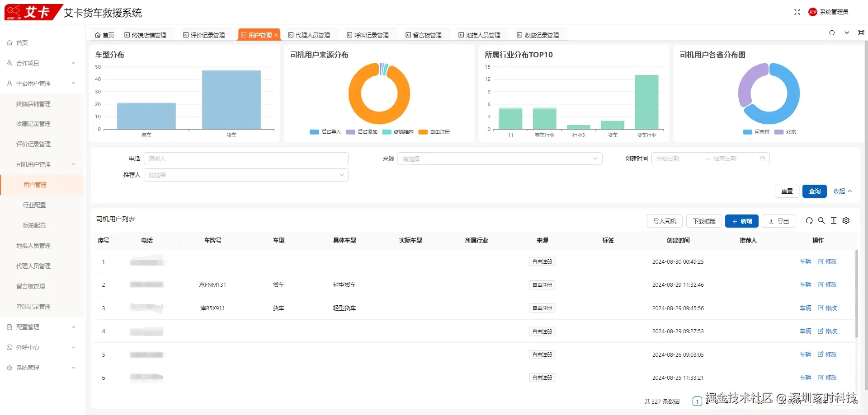Collapse search filters with 收起
868x415 pixels.
[843, 191]
